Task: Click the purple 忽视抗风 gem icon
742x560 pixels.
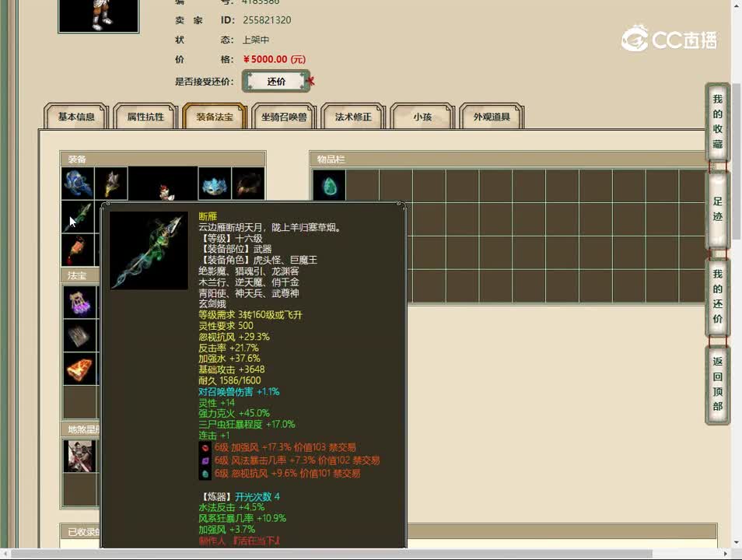Action: [207, 472]
